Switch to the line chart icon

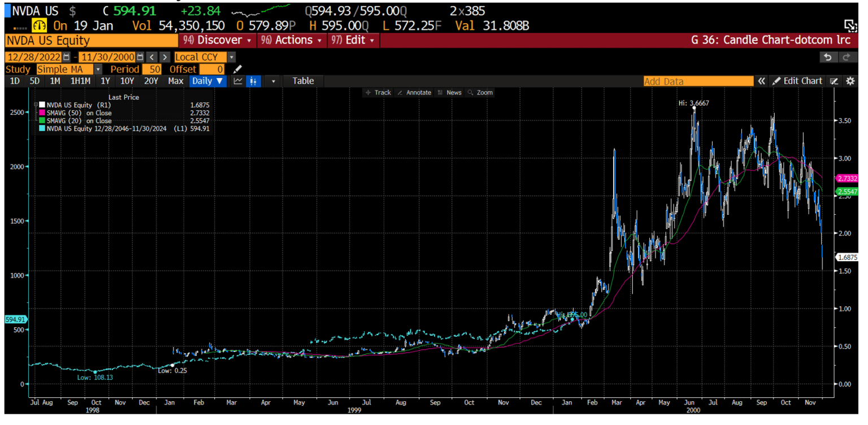click(x=237, y=81)
